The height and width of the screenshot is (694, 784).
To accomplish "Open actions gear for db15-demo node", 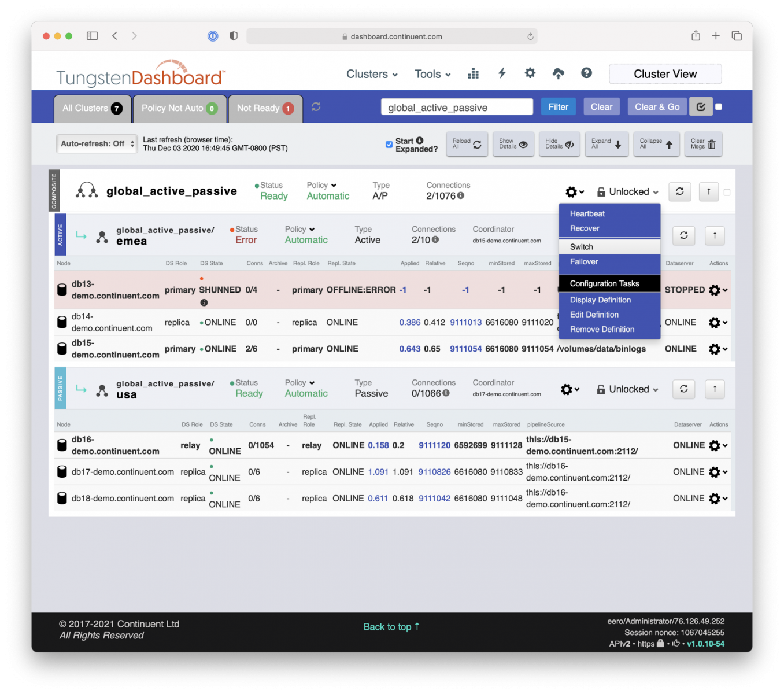I will tap(718, 349).
